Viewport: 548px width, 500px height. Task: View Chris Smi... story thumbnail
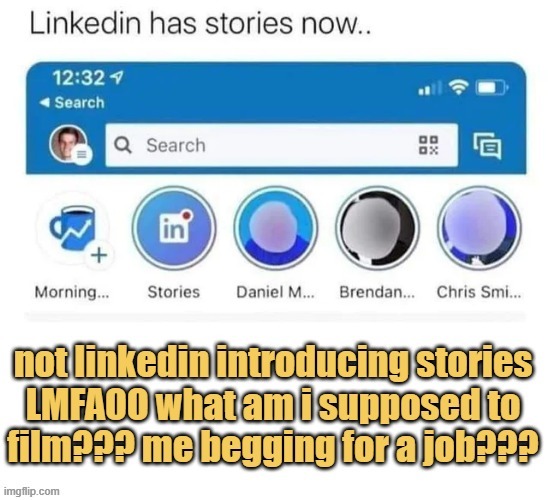click(479, 228)
